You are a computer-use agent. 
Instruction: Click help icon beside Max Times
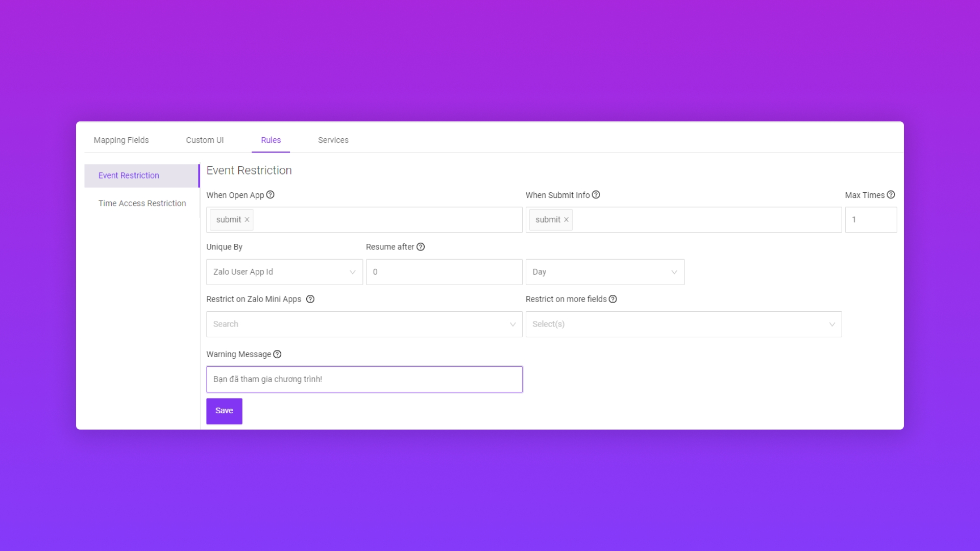tap(891, 195)
